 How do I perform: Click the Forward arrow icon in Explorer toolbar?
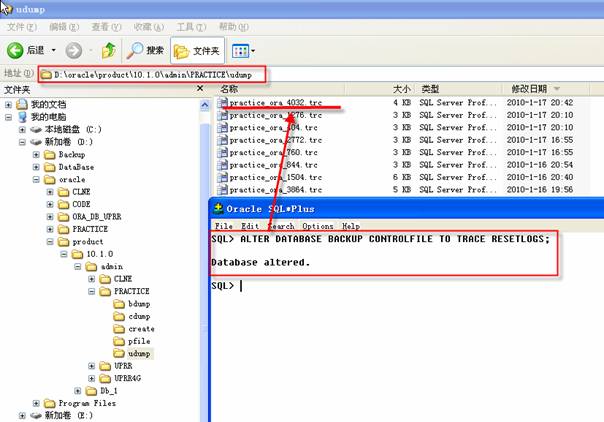(74, 50)
